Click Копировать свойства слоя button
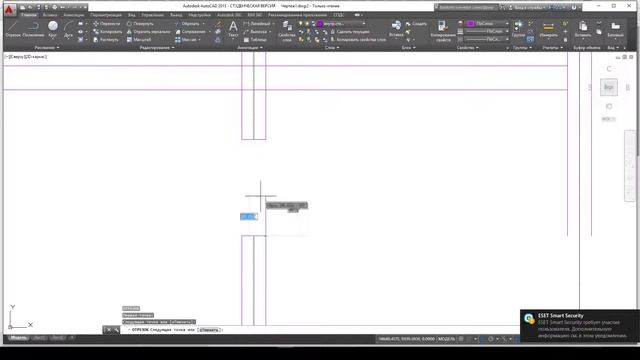 [x=358, y=40]
